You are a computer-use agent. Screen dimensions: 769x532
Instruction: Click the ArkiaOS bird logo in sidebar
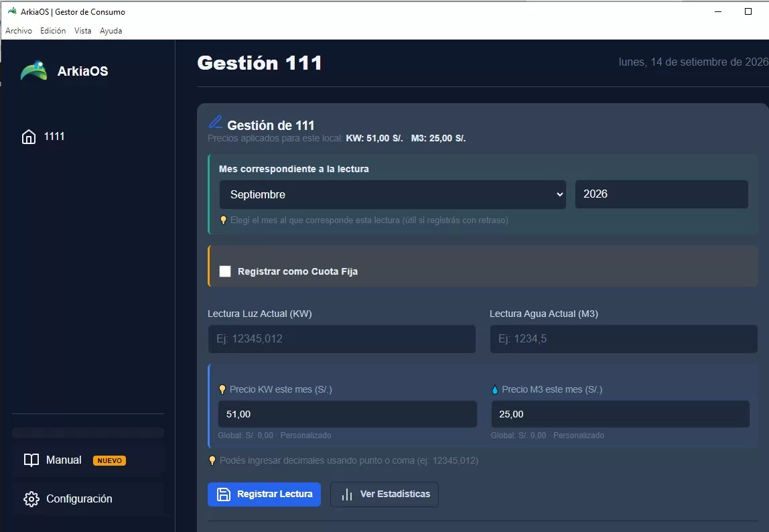click(34, 70)
